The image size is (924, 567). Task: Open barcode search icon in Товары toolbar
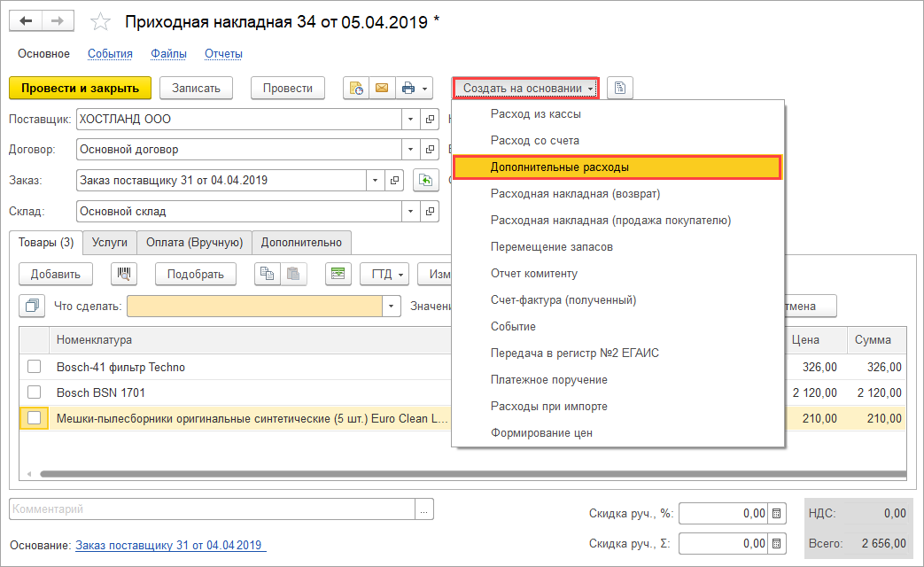click(x=124, y=274)
